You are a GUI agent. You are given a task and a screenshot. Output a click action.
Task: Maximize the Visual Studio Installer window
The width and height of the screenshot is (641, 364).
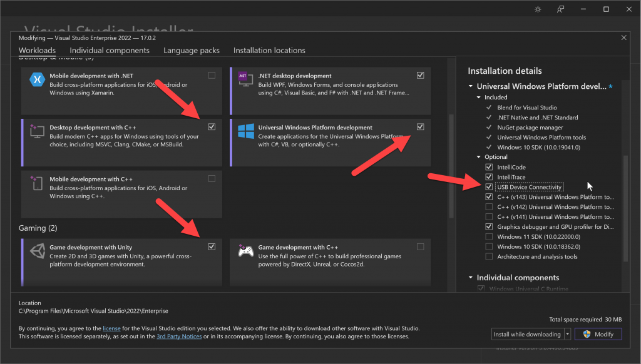point(606,9)
